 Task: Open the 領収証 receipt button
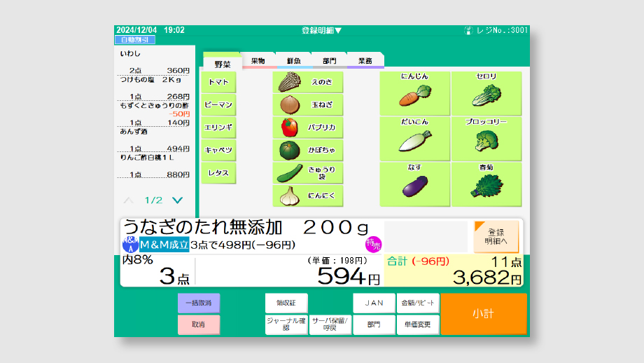[x=286, y=303]
